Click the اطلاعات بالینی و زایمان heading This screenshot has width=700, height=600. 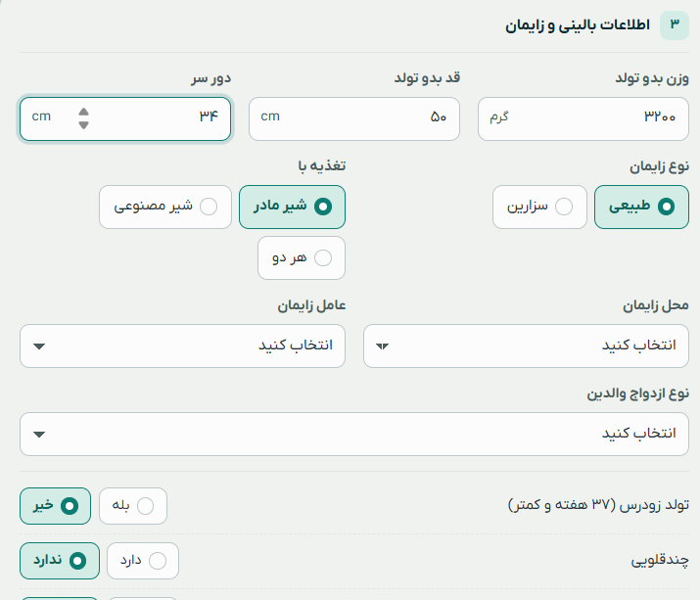578,25
